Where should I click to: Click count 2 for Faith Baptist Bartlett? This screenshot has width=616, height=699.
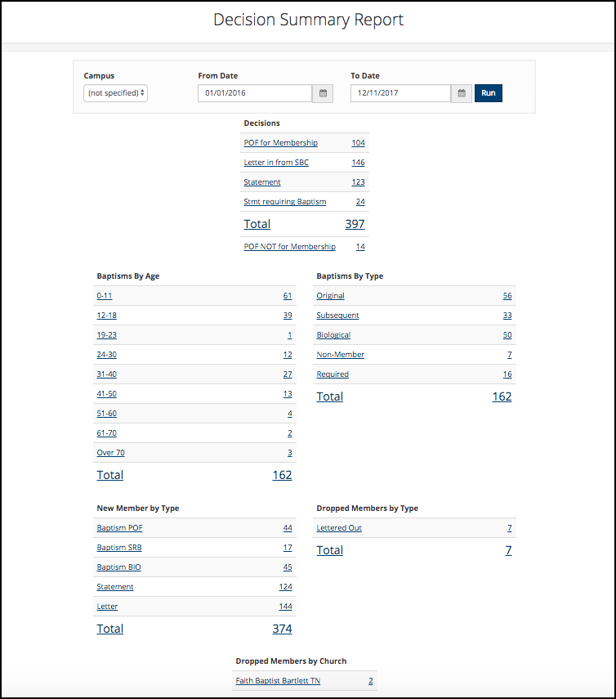click(371, 681)
